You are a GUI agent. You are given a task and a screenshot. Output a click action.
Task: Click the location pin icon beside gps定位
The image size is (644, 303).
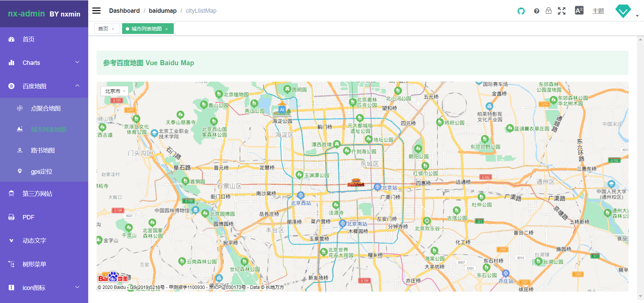click(x=20, y=171)
